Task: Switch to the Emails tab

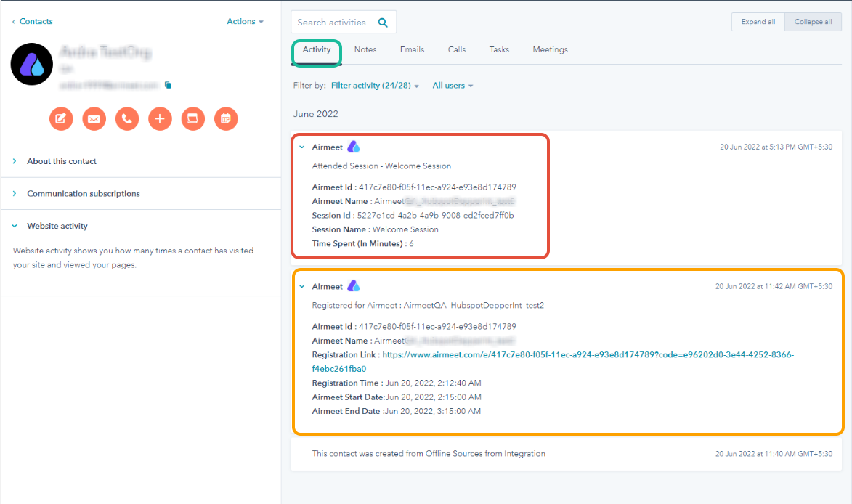Action: [x=412, y=49]
